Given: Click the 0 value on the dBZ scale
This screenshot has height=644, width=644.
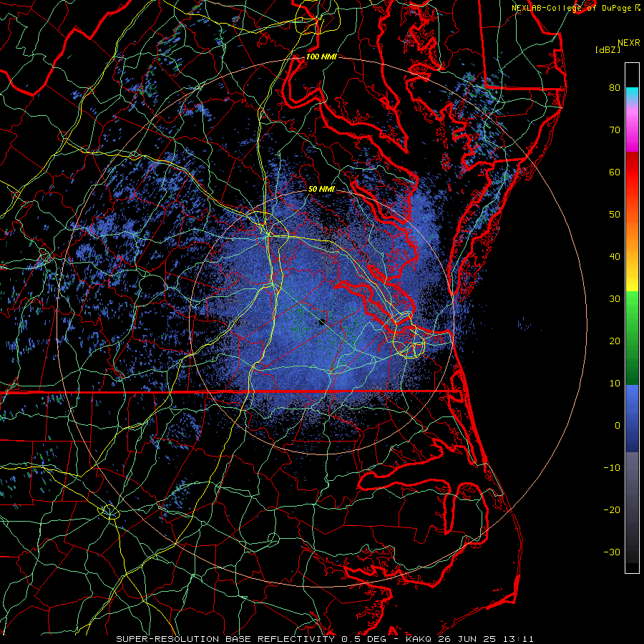Looking at the screenshot, I should coord(618,426).
